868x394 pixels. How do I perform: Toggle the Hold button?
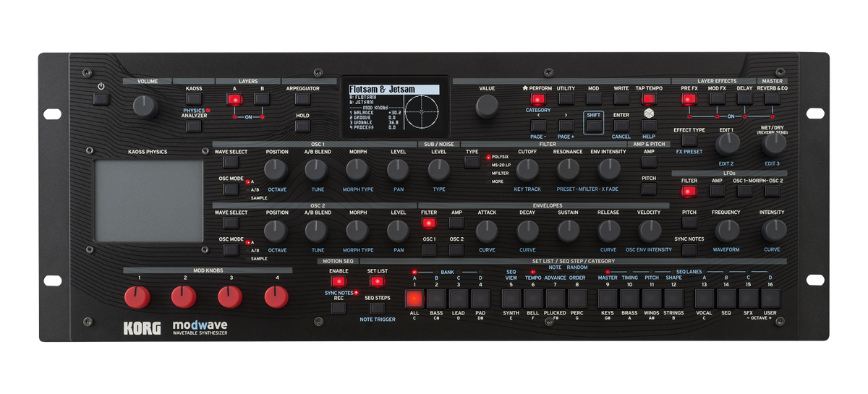click(303, 125)
